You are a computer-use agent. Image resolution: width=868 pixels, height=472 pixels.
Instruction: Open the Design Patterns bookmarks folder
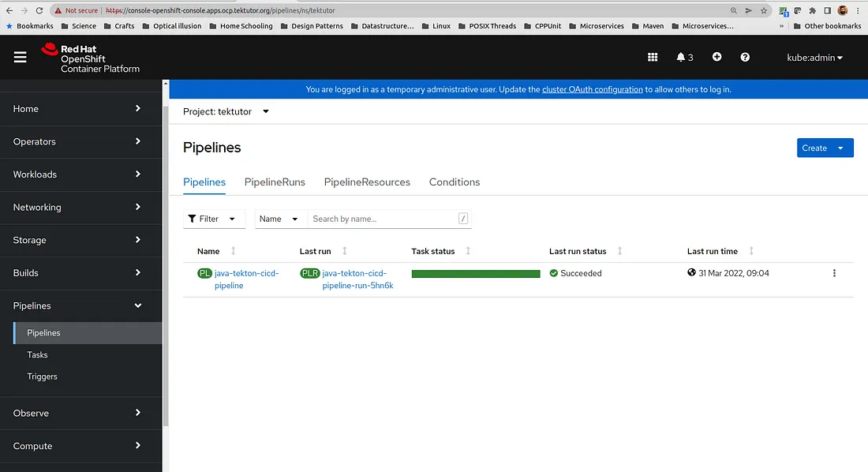click(x=312, y=26)
